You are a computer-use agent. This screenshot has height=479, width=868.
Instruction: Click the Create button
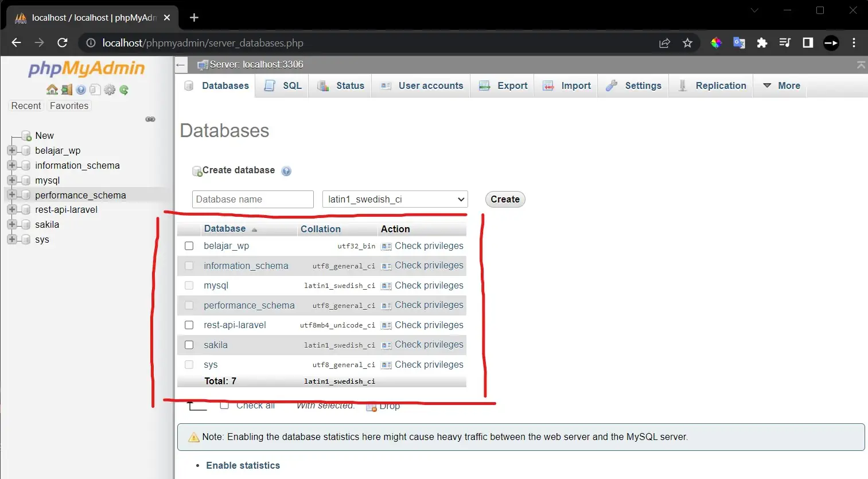point(505,199)
